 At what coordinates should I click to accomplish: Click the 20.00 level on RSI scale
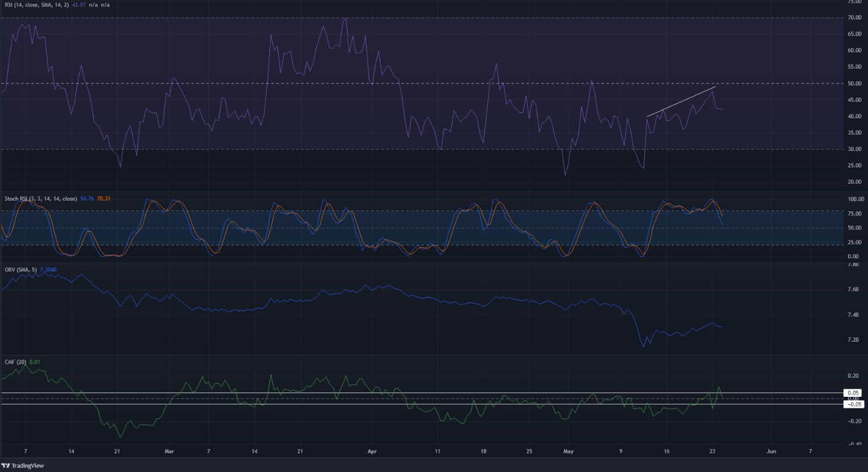click(x=854, y=182)
